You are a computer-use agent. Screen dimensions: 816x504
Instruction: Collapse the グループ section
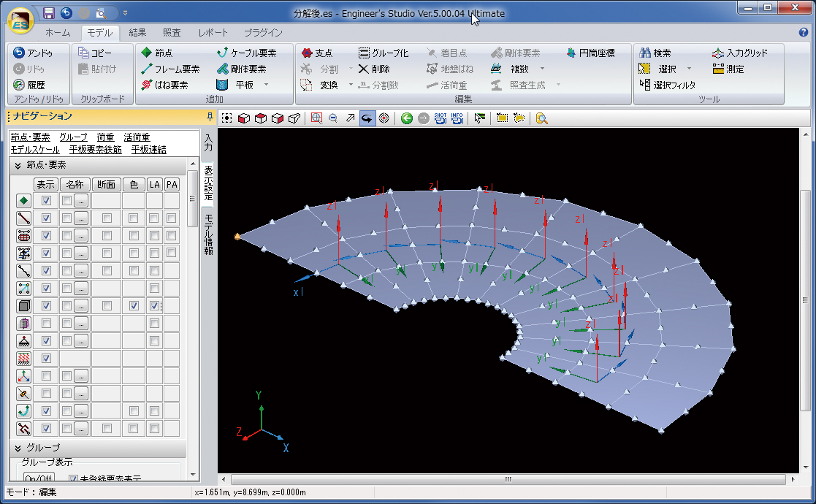[x=18, y=448]
